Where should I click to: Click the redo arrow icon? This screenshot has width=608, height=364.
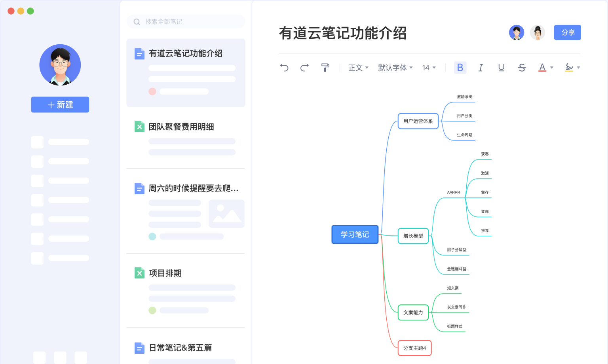click(x=304, y=68)
